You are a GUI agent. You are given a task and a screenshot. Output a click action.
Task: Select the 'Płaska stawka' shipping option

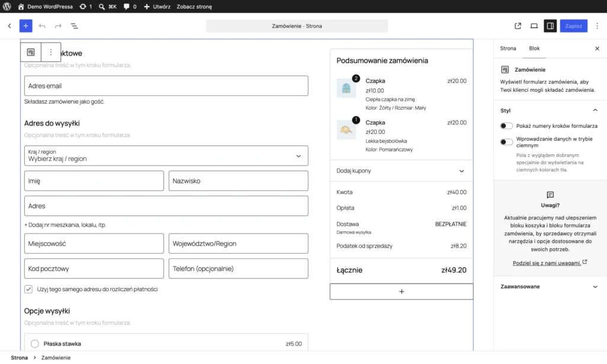35,344
